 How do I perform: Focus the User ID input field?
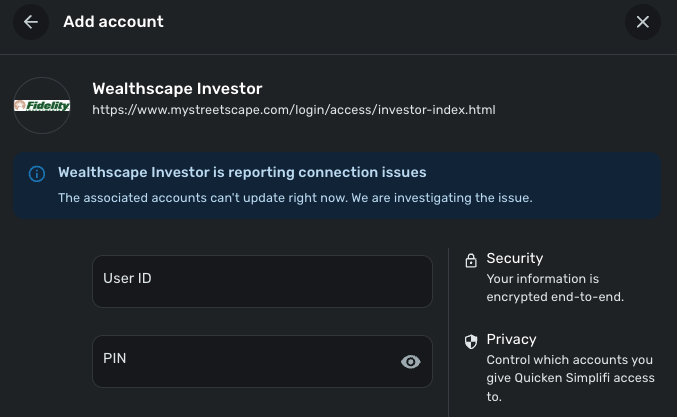pyautogui.click(x=262, y=281)
